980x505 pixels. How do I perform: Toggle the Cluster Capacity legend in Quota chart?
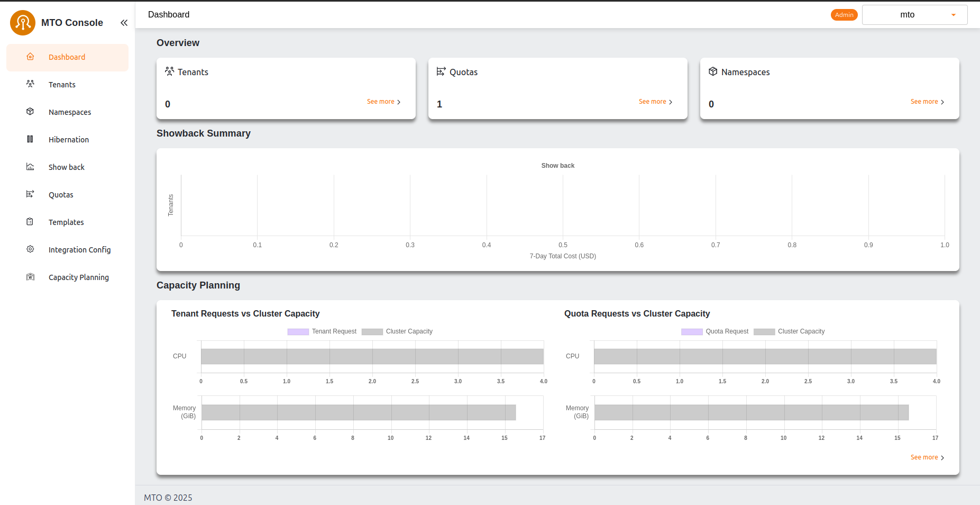764,331
